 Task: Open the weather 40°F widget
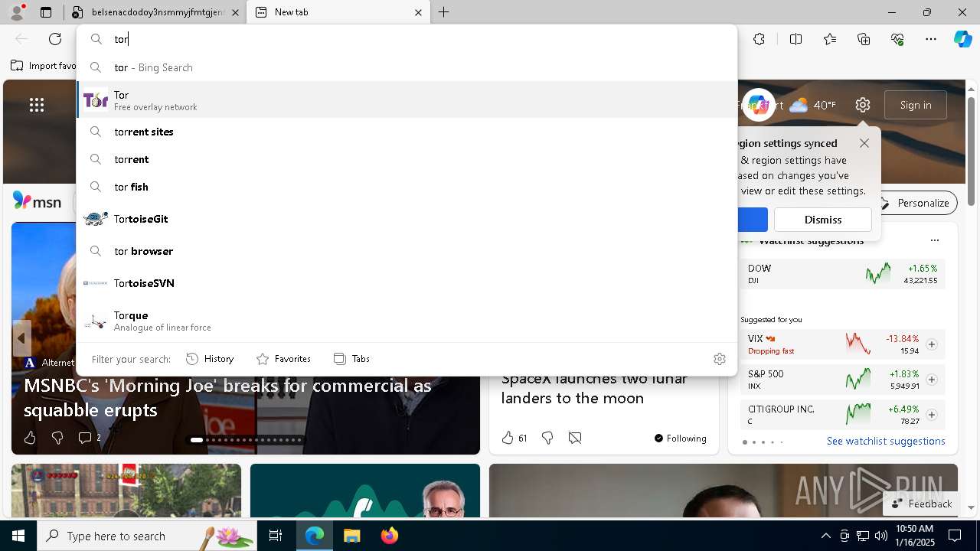click(812, 105)
